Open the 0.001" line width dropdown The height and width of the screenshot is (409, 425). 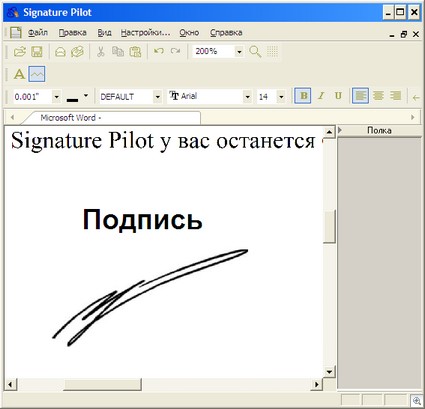coord(56,97)
